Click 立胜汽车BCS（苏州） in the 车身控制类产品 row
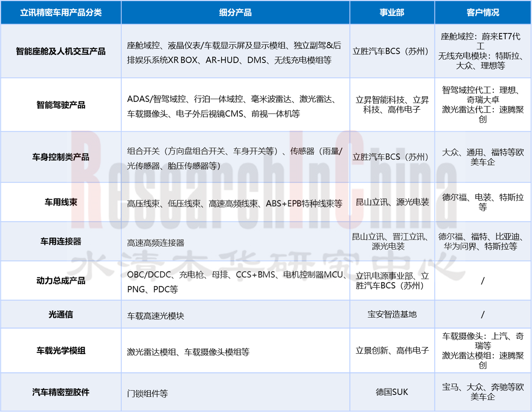The image size is (532, 412). click(392, 157)
